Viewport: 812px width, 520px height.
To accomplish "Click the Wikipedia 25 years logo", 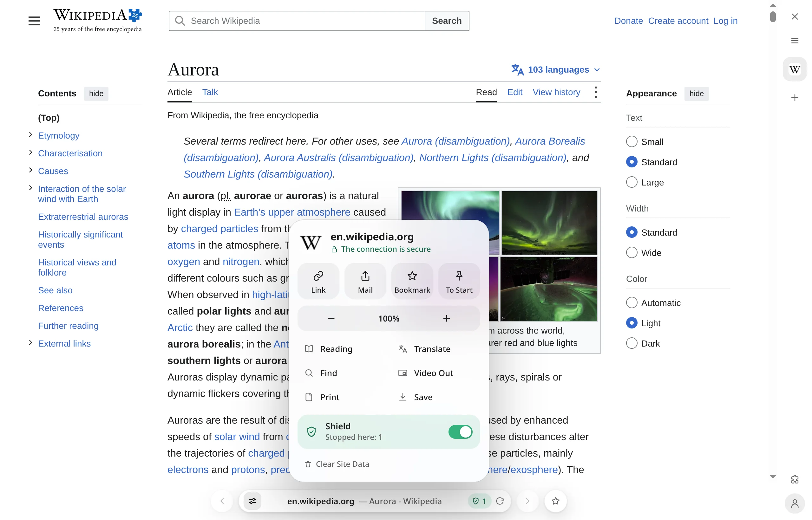I will [x=98, y=20].
